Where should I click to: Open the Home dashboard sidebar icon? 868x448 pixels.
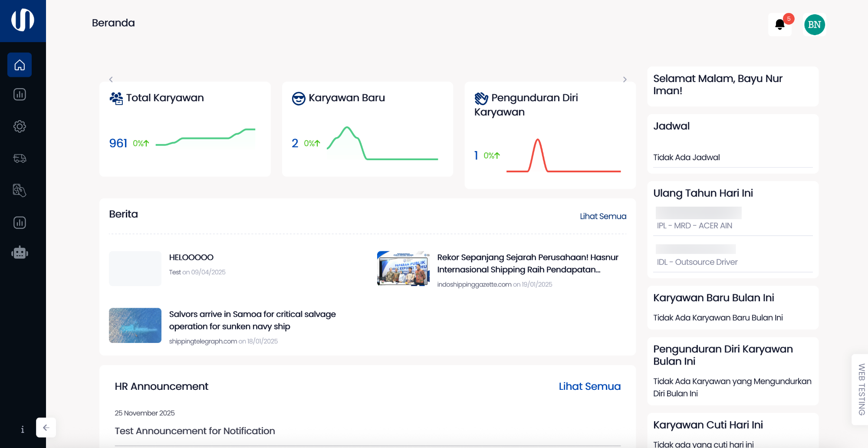click(x=20, y=65)
